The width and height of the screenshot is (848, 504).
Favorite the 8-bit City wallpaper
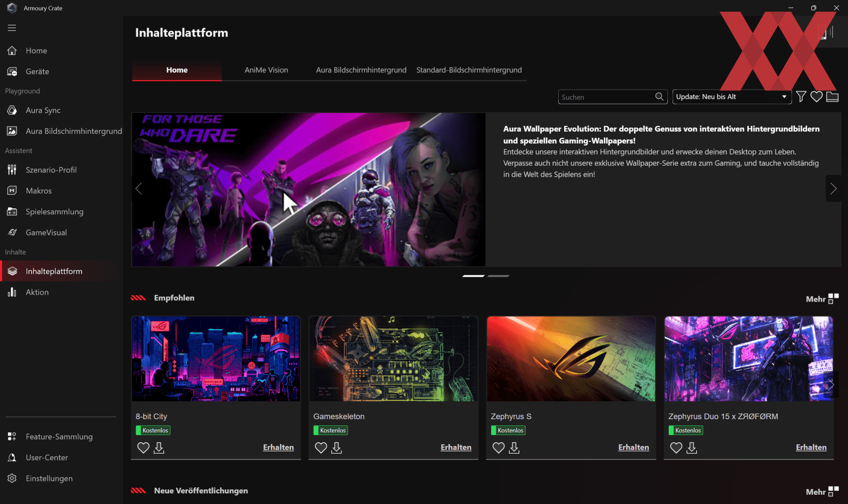click(143, 448)
